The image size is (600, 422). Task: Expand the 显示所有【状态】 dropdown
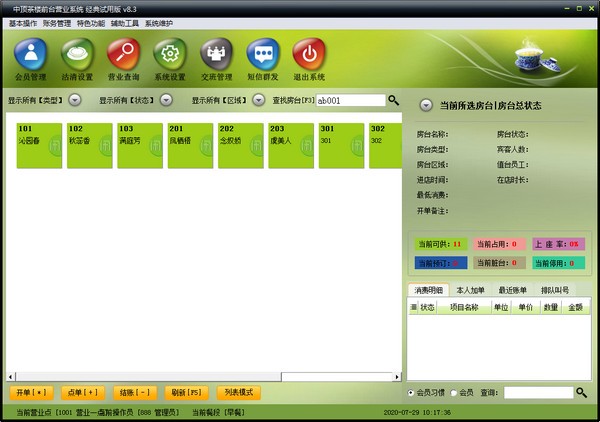165,100
